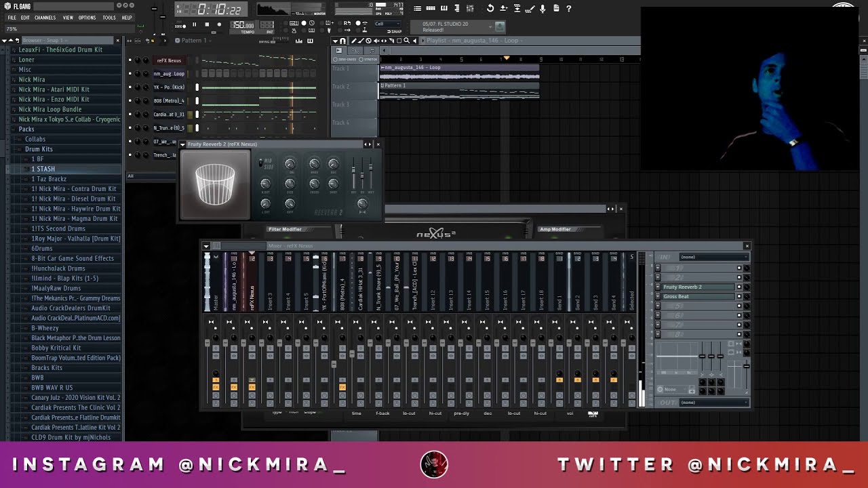Open the EDIT menu
The height and width of the screenshot is (488, 868).
pos(25,18)
